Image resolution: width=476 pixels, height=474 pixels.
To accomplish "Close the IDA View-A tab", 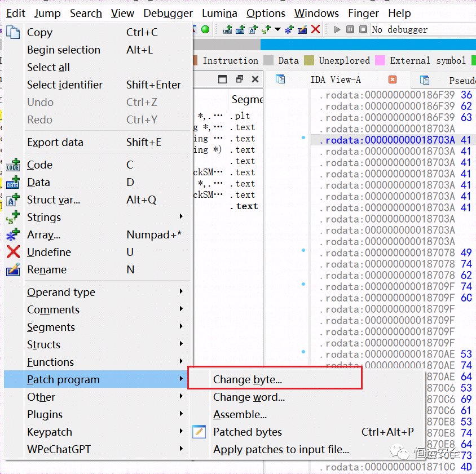I will pyautogui.click(x=393, y=79).
